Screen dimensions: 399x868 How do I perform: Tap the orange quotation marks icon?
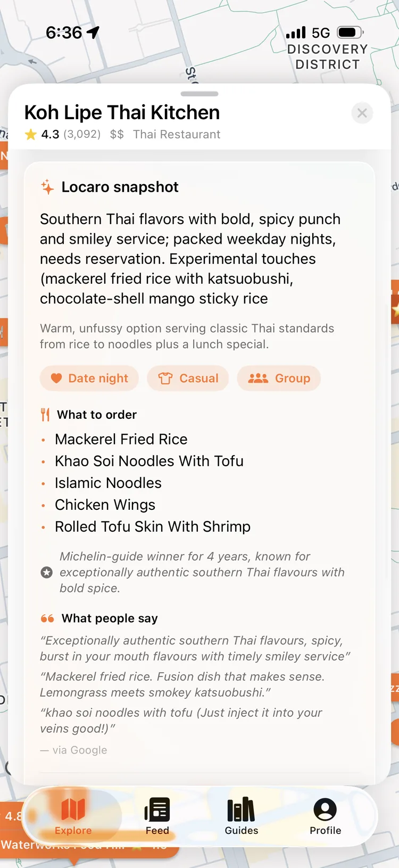[47, 618]
